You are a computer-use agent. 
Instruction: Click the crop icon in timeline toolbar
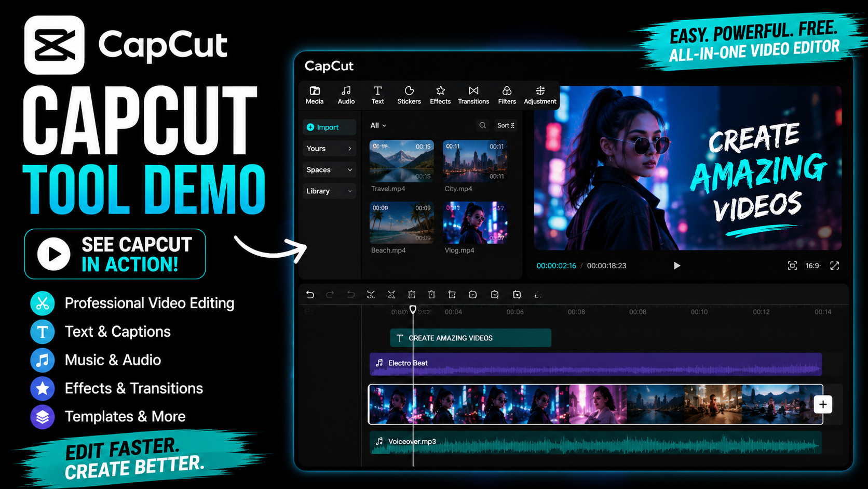(x=452, y=295)
